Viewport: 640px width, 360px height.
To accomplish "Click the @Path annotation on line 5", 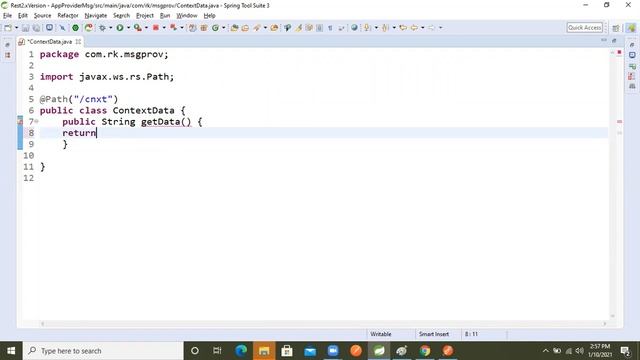I will pyautogui.click(x=53, y=99).
